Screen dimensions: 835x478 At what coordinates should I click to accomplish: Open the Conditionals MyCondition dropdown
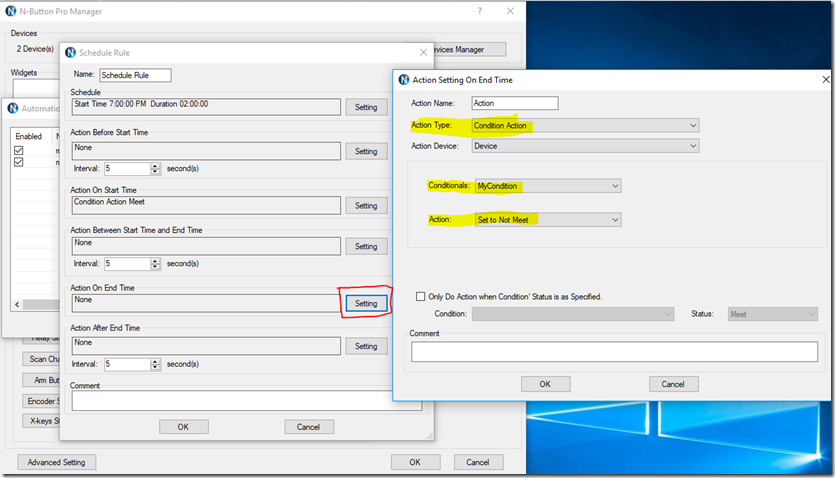[615, 186]
